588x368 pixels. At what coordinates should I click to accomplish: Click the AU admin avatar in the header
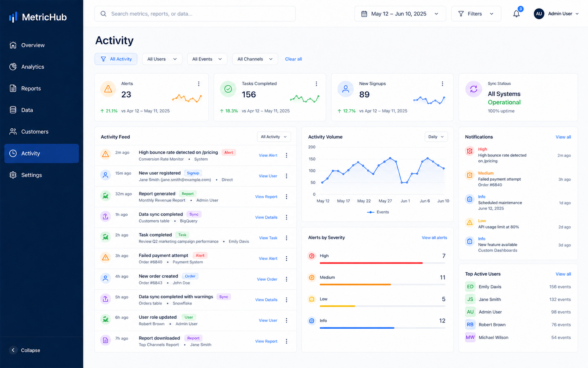tap(539, 14)
